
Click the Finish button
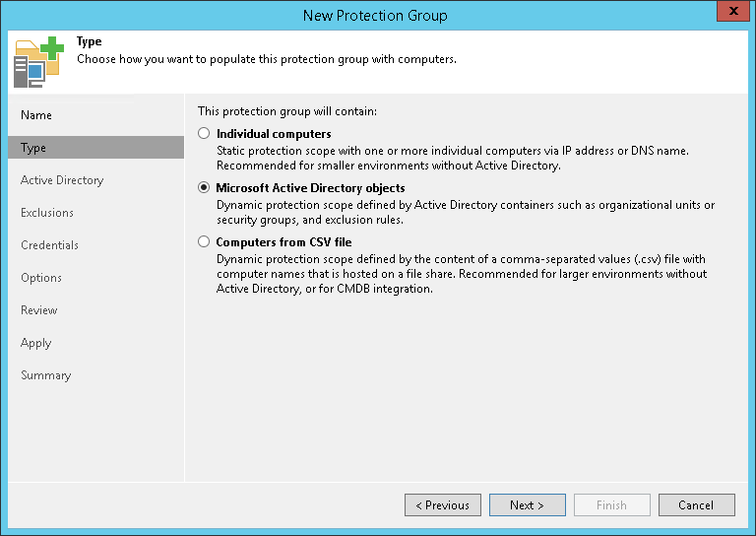click(x=611, y=505)
